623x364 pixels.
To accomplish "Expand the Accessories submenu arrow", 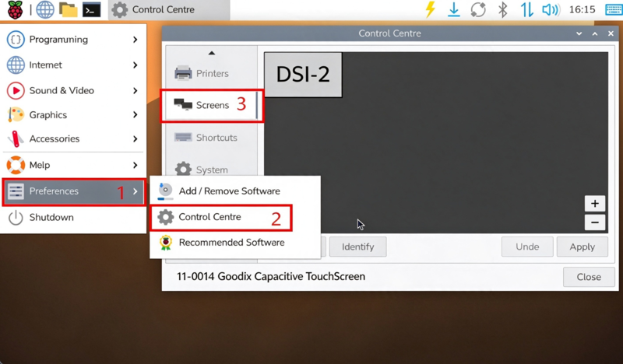I will click(136, 139).
